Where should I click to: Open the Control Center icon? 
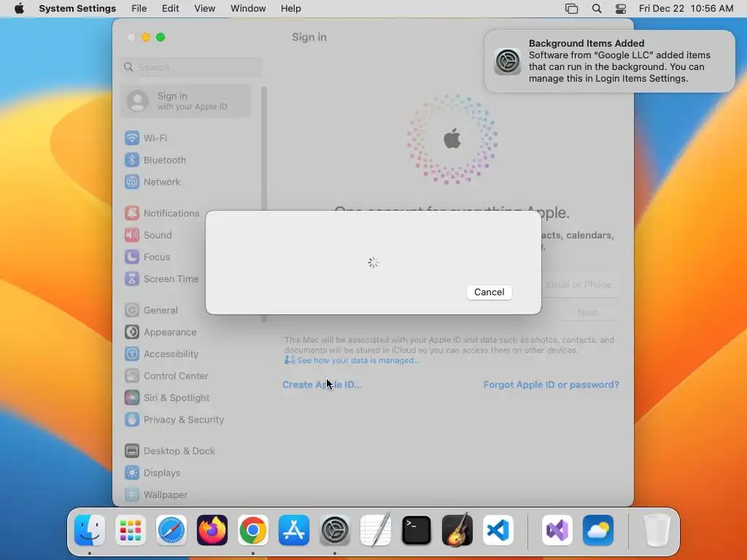tap(132, 376)
